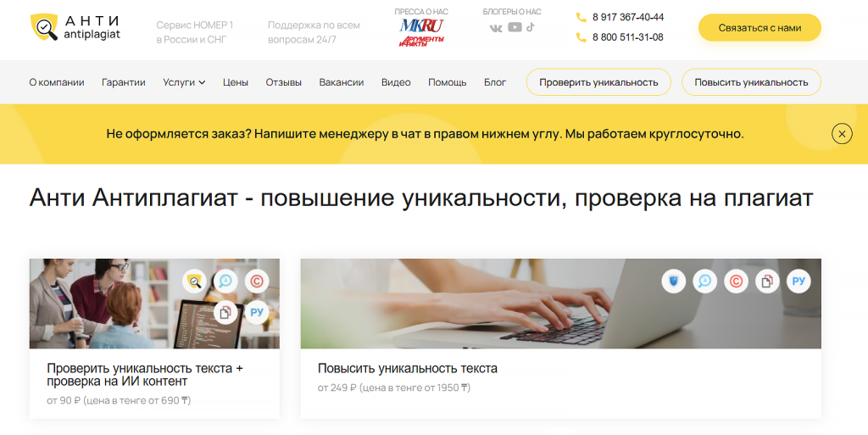Viewport: 868px width, 435px height.
Task: Open Проверить уникальность текста + проверка на ИИ
Action: [x=144, y=375]
